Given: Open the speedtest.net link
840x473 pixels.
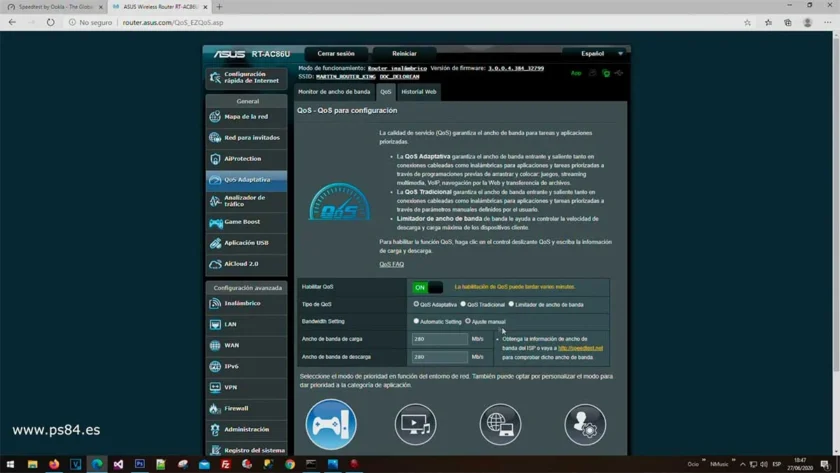Looking at the screenshot, I should tap(580, 348).
